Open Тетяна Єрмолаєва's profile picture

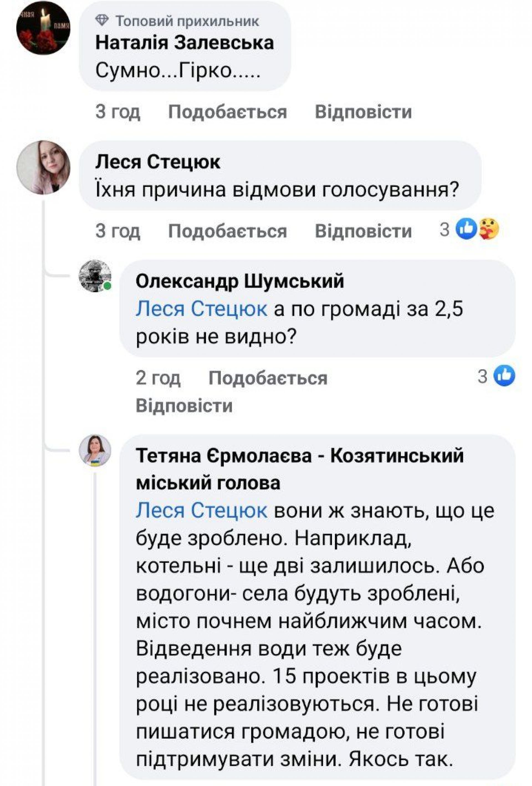pos(95,451)
